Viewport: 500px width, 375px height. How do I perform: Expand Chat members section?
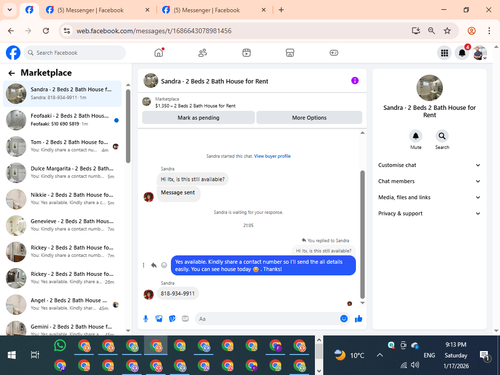click(x=429, y=181)
